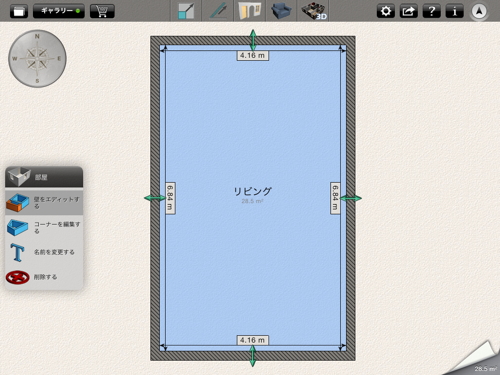
Task: Click the left wall 6.84 m dimension
Action: tap(170, 198)
